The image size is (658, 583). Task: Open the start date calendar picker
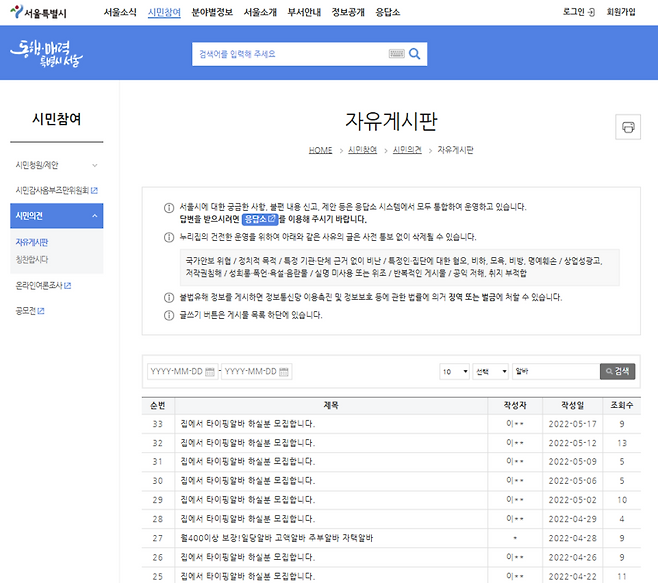211,372
